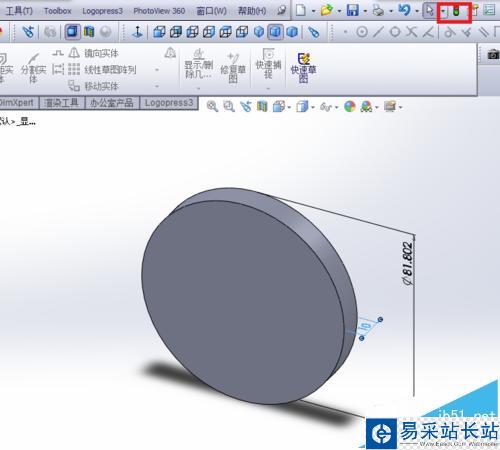Click the Open folder icon
This screenshot has height=450, width=500.
tap(327, 10)
